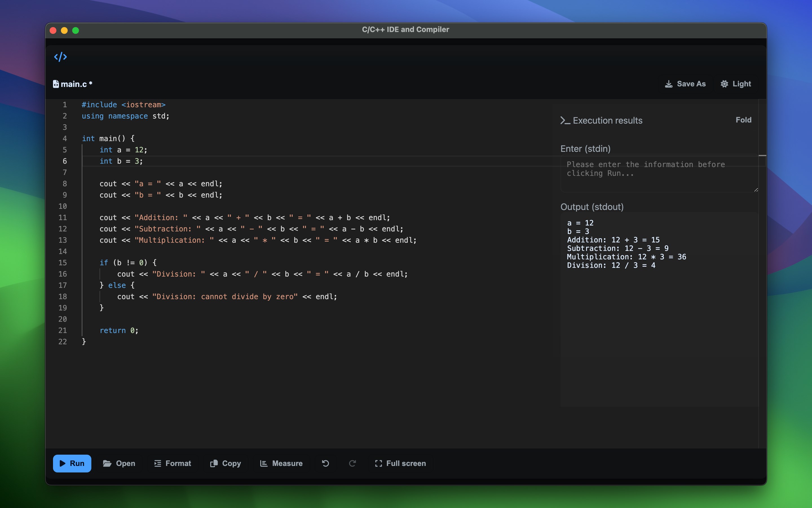
Task: Click the Measure chart icon
Action: coord(264,463)
